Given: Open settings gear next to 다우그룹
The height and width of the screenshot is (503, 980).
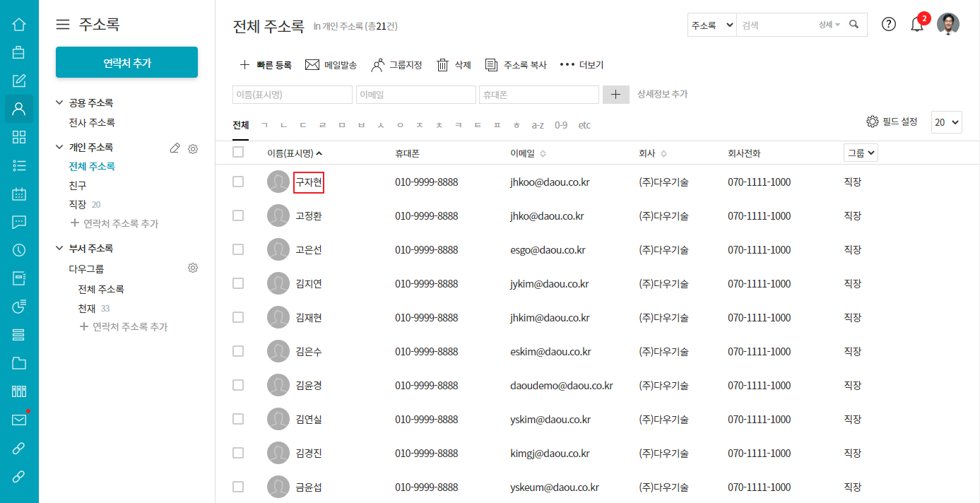Looking at the screenshot, I should [192, 268].
